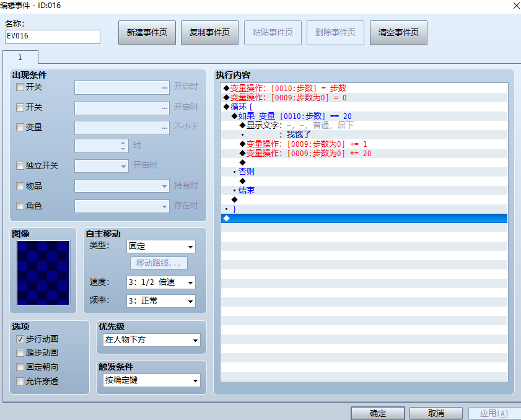This screenshot has height=420, width=521.
Task: Enable the 变量 condition checkbox
Action: [x=20, y=127]
